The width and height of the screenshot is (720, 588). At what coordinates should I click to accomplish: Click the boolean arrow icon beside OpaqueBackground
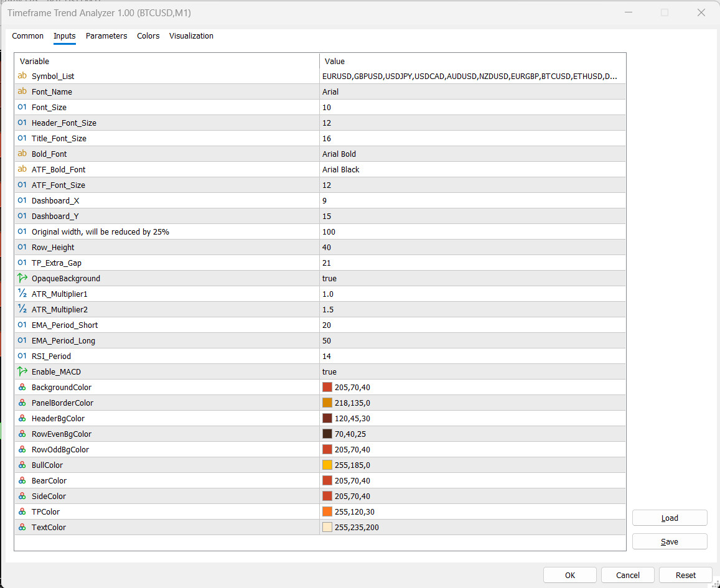pos(22,278)
